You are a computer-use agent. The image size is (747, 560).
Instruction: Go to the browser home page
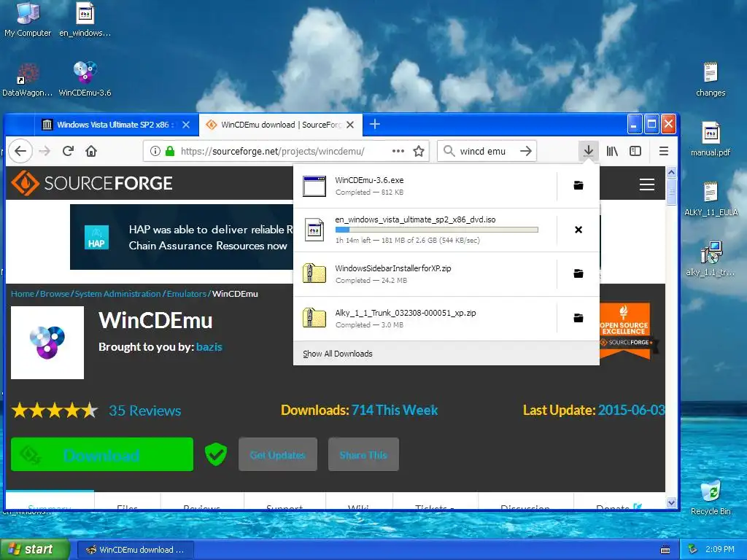click(x=91, y=151)
